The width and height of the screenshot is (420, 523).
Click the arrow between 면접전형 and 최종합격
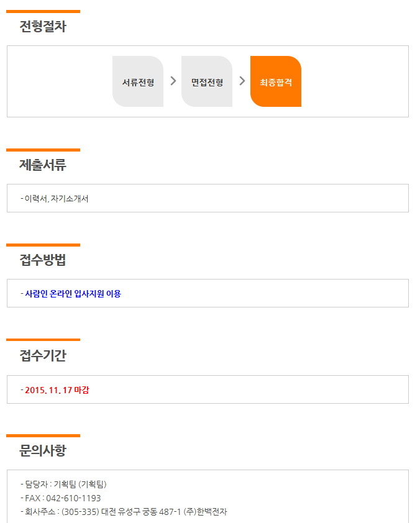pos(242,81)
